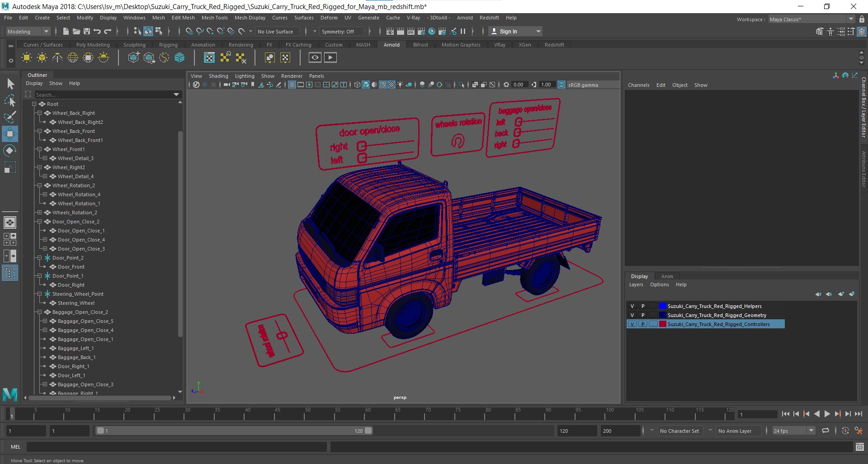Toggle display type box of Geometry layer
The height and width of the screenshot is (464, 868).
click(653, 315)
